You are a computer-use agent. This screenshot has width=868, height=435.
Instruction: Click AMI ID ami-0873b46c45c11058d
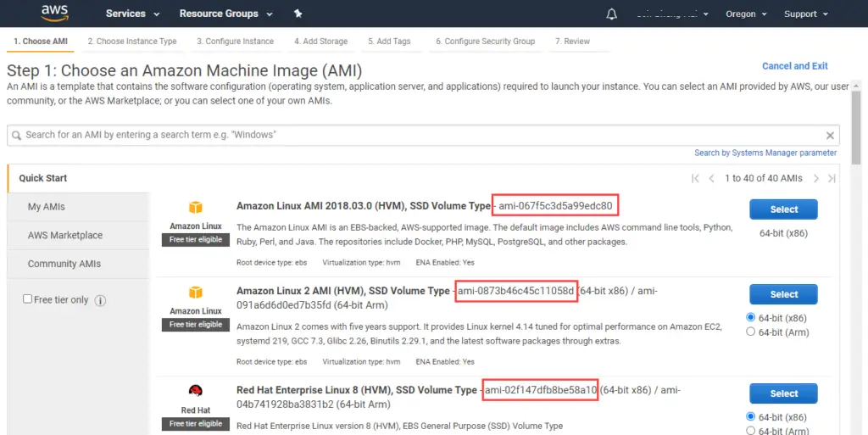[x=516, y=291]
